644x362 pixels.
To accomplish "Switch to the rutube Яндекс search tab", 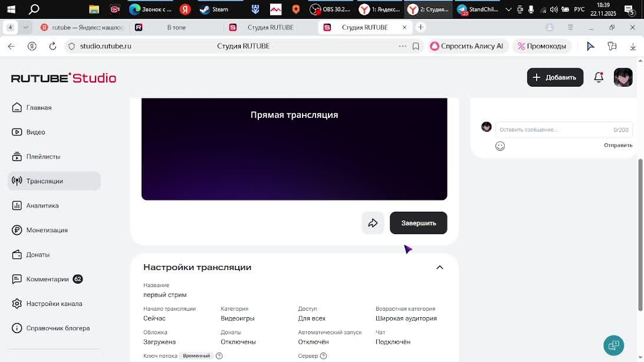I will coord(82,28).
